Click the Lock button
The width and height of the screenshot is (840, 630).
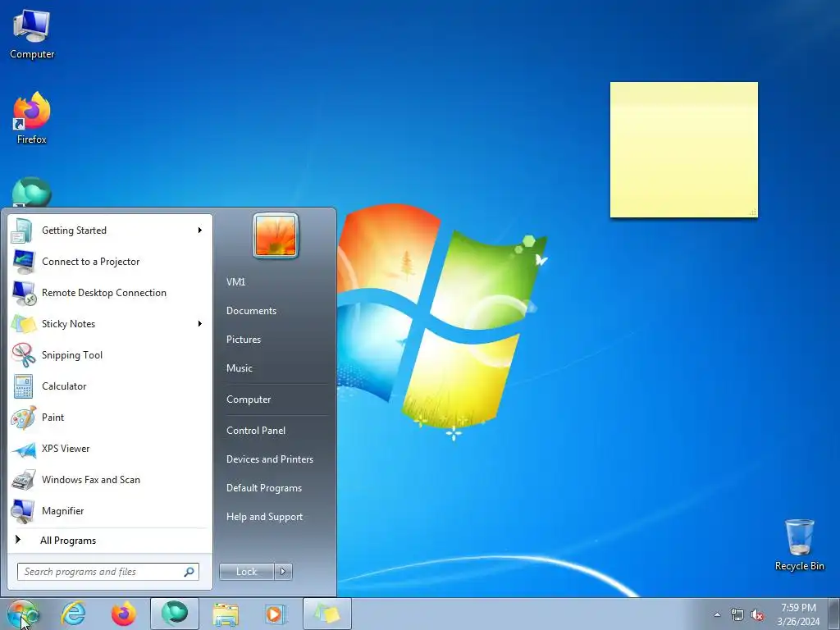point(246,572)
